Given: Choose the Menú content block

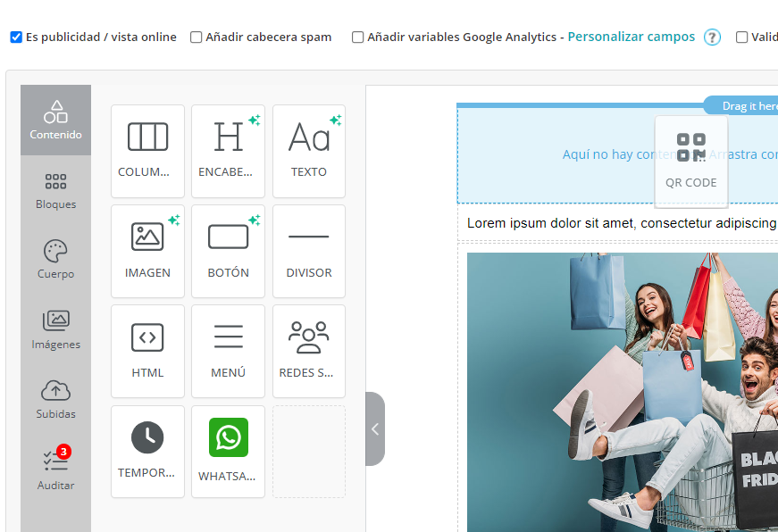Looking at the screenshot, I should pos(228,351).
